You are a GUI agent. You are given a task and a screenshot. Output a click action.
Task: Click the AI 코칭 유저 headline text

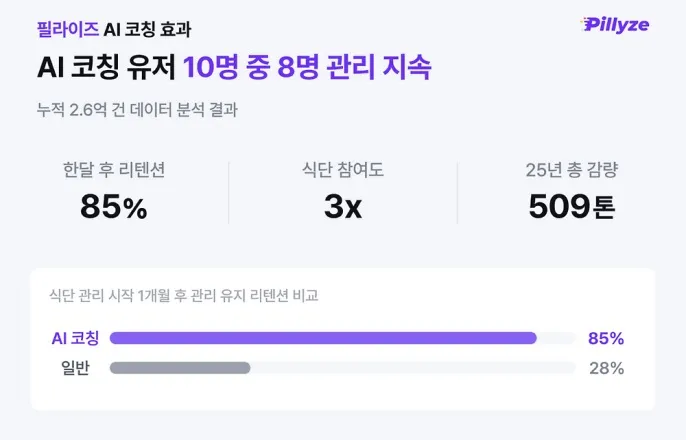pos(107,67)
